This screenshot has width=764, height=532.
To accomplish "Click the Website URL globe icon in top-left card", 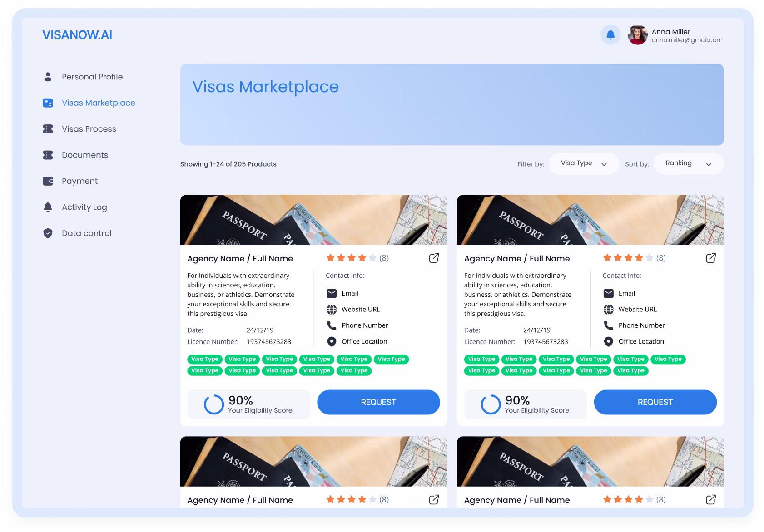I will point(332,310).
